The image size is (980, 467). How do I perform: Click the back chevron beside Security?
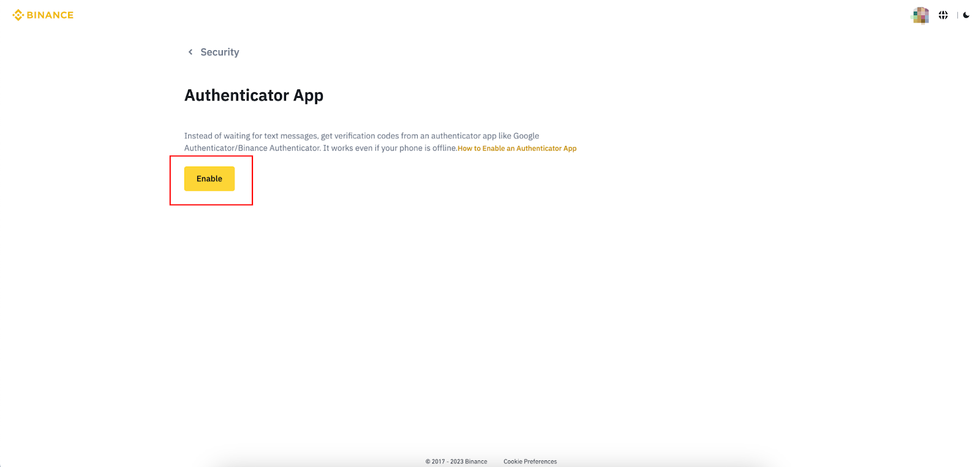190,52
